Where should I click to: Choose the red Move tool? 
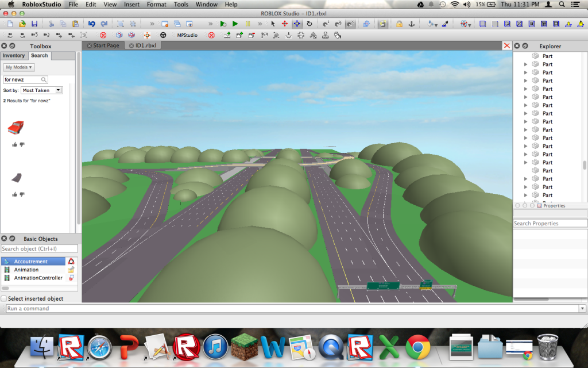[x=285, y=24]
